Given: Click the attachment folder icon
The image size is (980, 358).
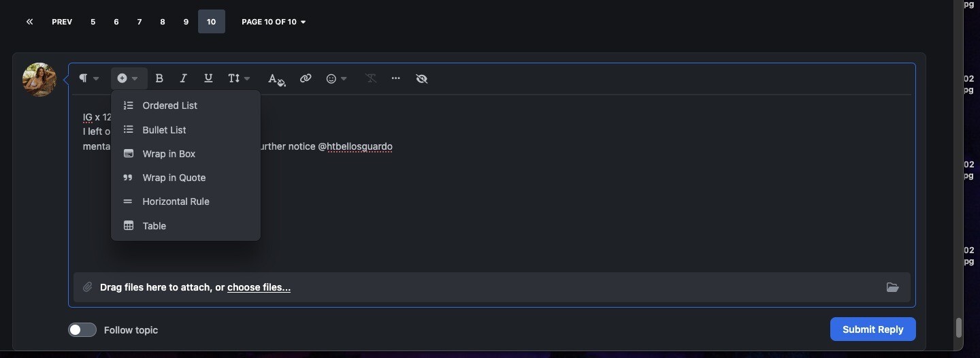Looking at the screenshot, I should 892,287.
